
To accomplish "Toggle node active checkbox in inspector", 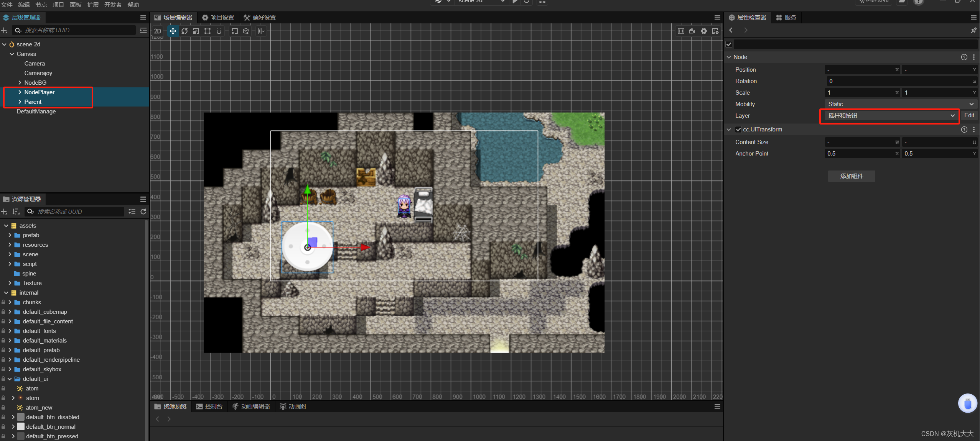I will pyautogui.click(x=729, y=44).
